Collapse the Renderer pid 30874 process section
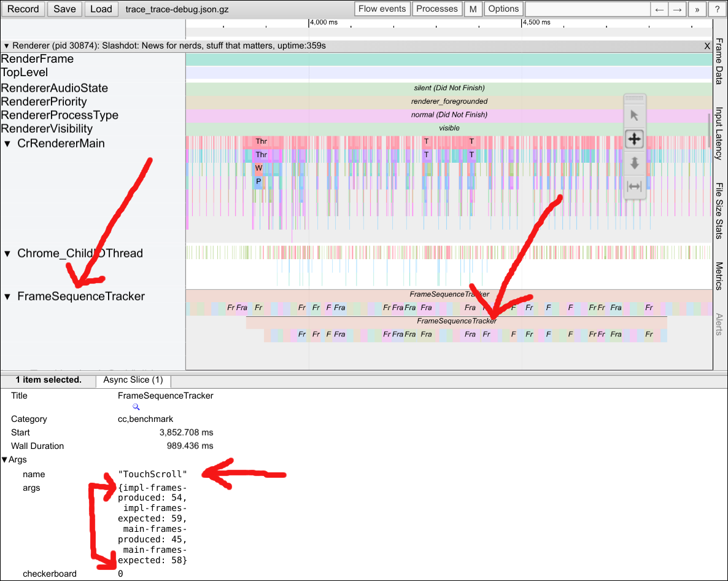 pos(7,46)
